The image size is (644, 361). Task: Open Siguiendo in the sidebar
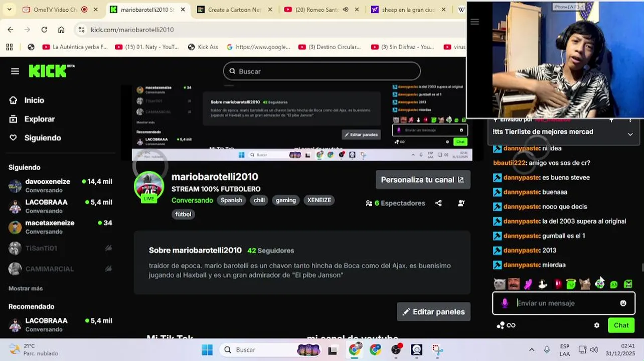[35, 138]
